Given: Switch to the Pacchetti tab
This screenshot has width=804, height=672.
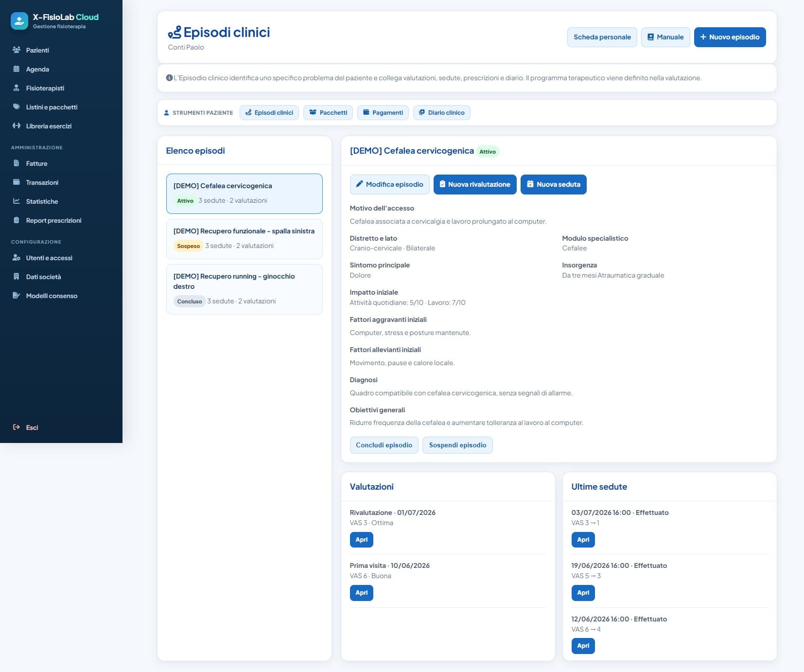Looking at the screenshot, I should (x=328, y=112).
